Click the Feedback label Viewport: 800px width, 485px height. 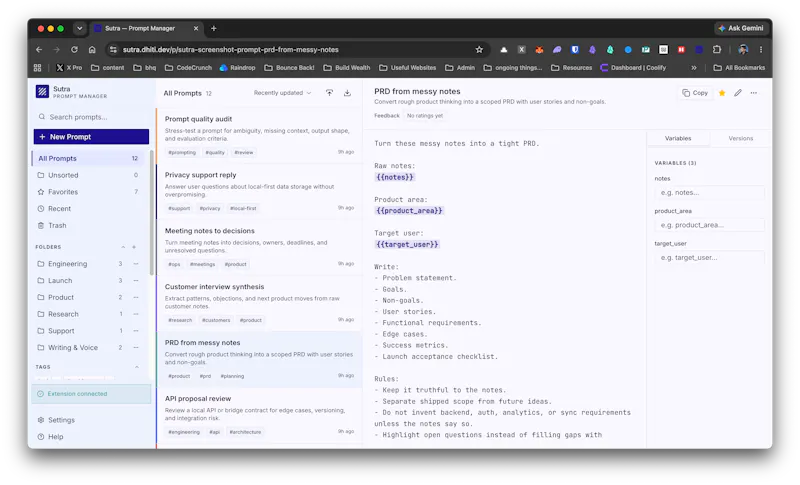click(387, 116)
